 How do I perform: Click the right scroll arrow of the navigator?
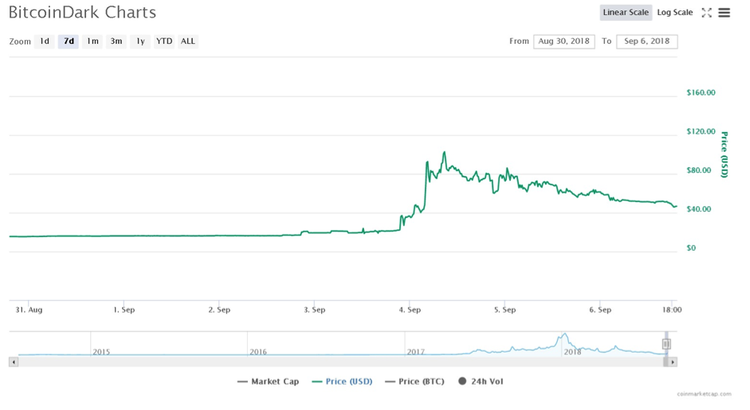[673, 362]
